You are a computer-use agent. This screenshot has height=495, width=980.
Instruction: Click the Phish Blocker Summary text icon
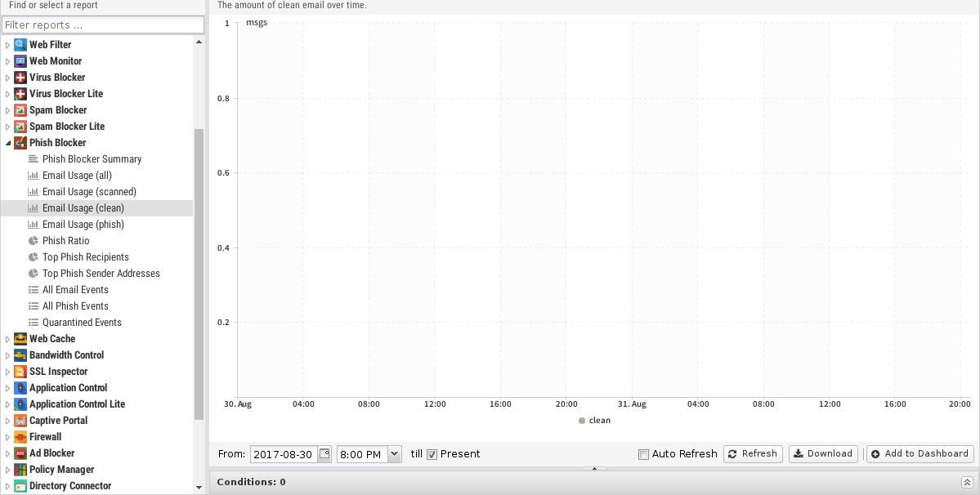pos(34,159)
